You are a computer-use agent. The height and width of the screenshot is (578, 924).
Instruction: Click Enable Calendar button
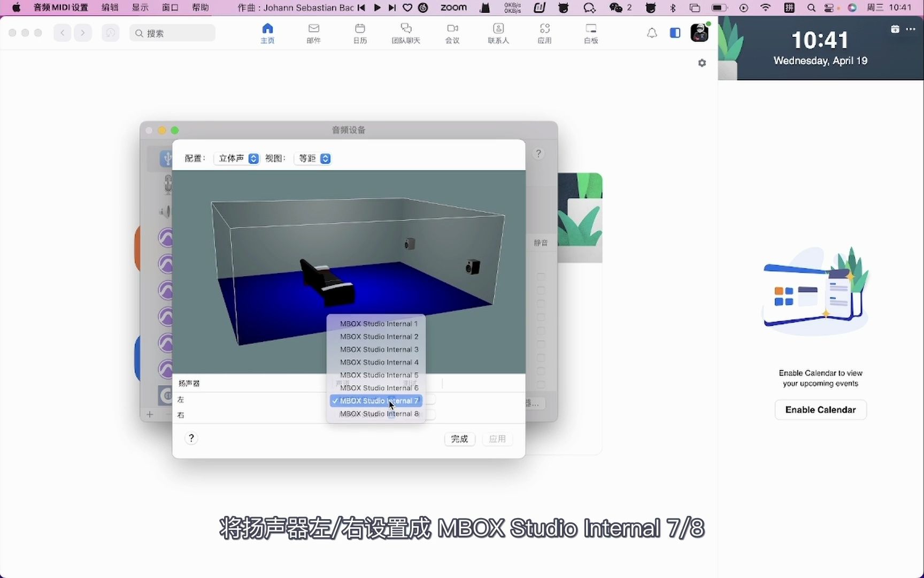[x=820, y=410]
